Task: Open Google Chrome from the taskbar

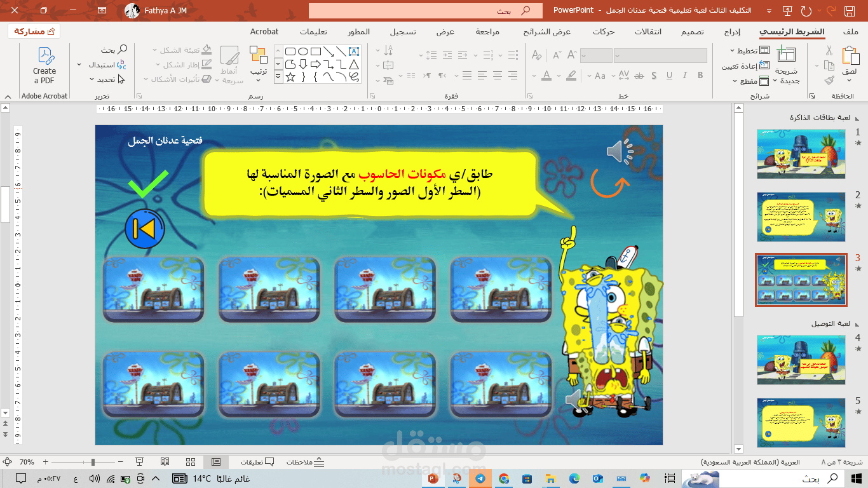Action: click(x=503, y=478)
